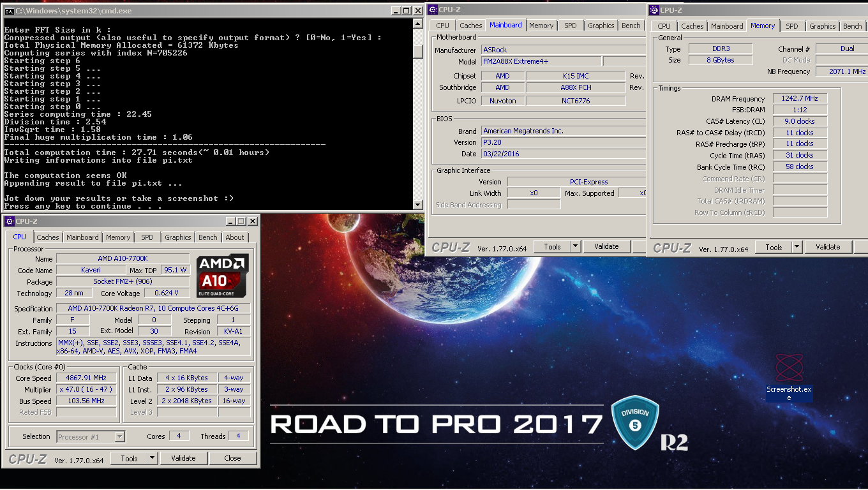Viewport: 868px width, 490px height.
Task: Select Bench tab in Mainboard window
Action: 631,26
